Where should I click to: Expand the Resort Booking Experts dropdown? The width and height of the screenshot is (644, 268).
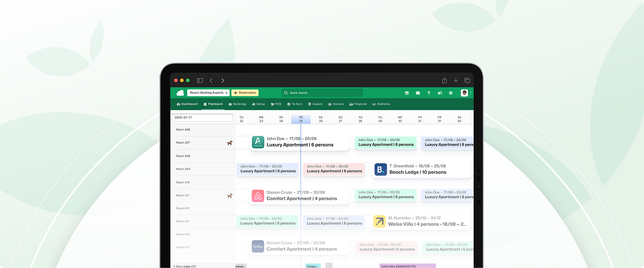pos(208,93)
